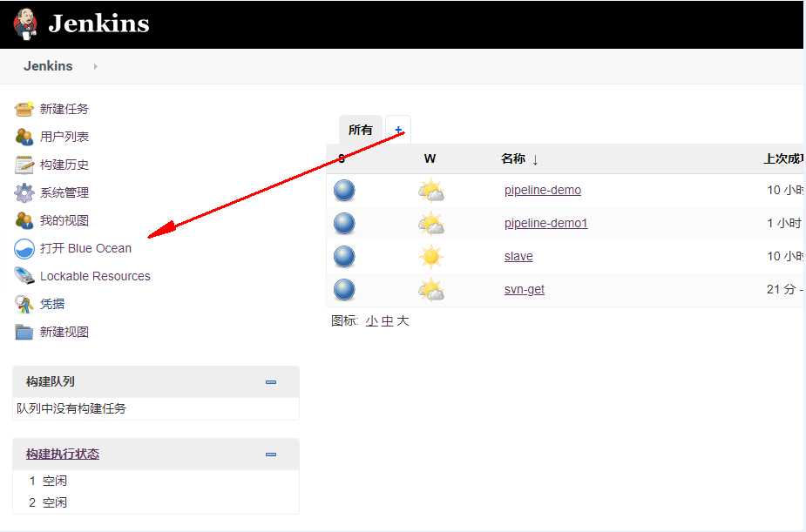Expand the breadcrumb arrow next to Jenkins

coord(96,66)
